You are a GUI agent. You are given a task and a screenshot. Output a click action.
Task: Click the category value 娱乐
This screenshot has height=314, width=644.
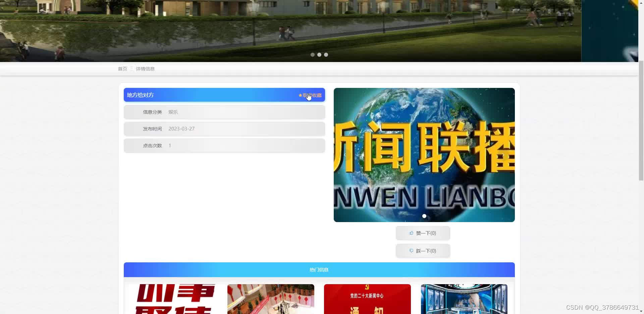173,112
